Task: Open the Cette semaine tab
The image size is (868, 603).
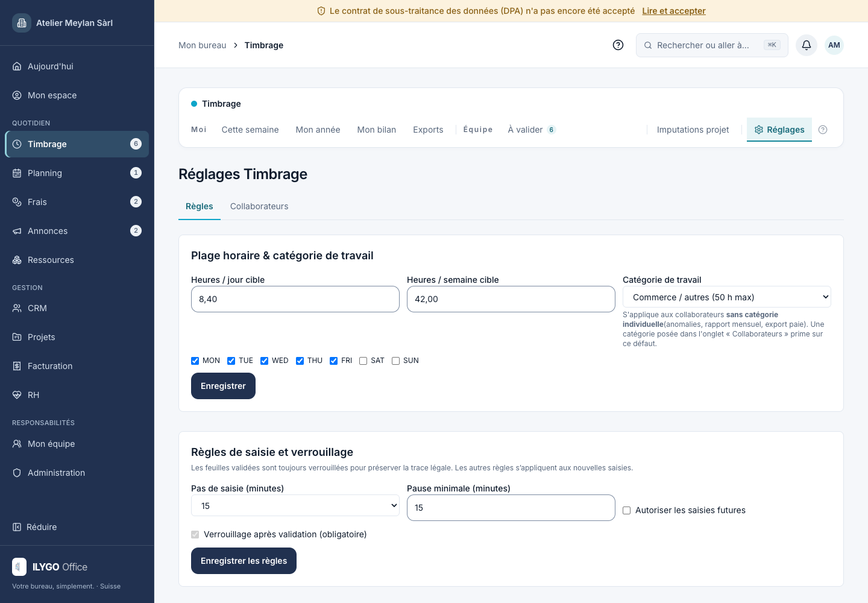Action: tap(250, 130)
